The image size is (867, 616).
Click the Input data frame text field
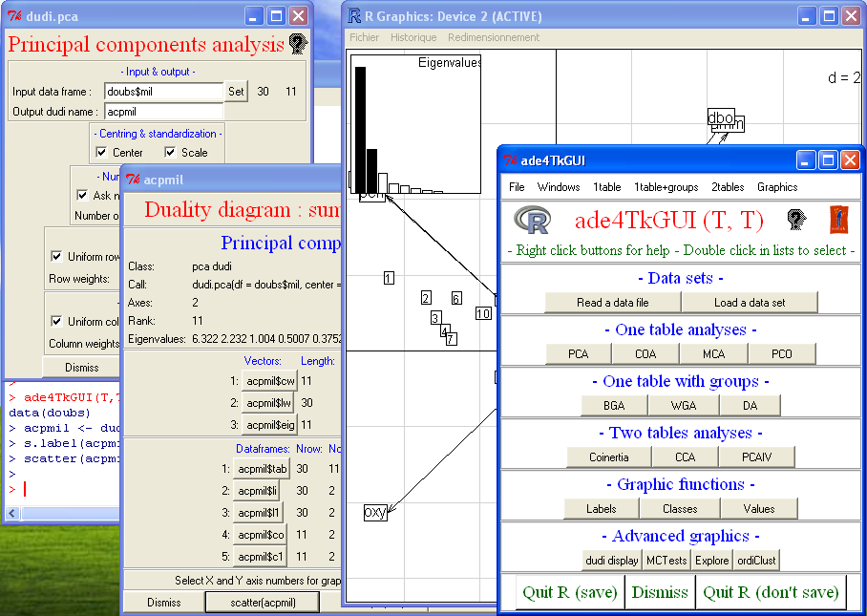[162, 92]
